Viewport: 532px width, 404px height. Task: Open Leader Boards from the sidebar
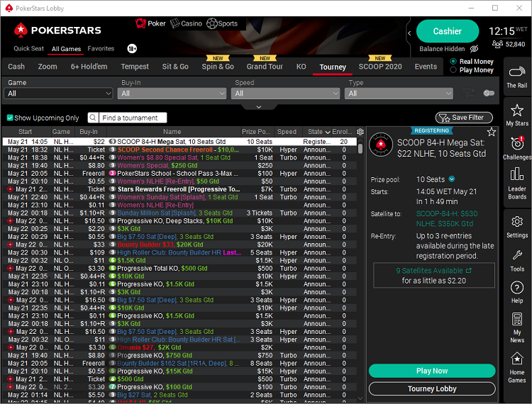click(516, 182)
